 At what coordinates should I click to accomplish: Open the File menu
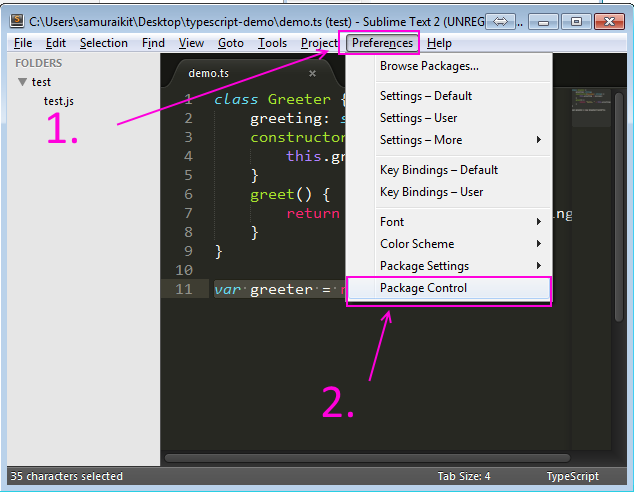[23, 43]
